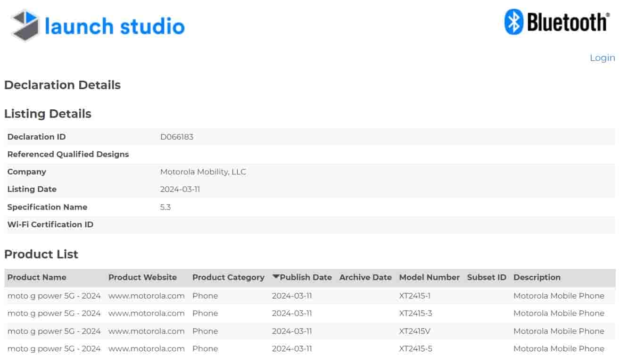Screen dimensions: 620x364
Task: Click the Subset ID column header
Action: (486, 277)
